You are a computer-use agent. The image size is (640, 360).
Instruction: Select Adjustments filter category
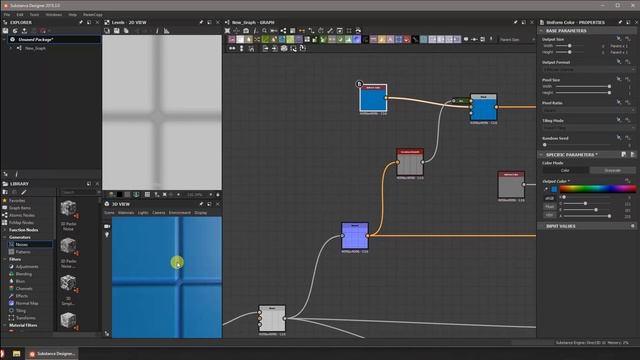tap(27, 267)
